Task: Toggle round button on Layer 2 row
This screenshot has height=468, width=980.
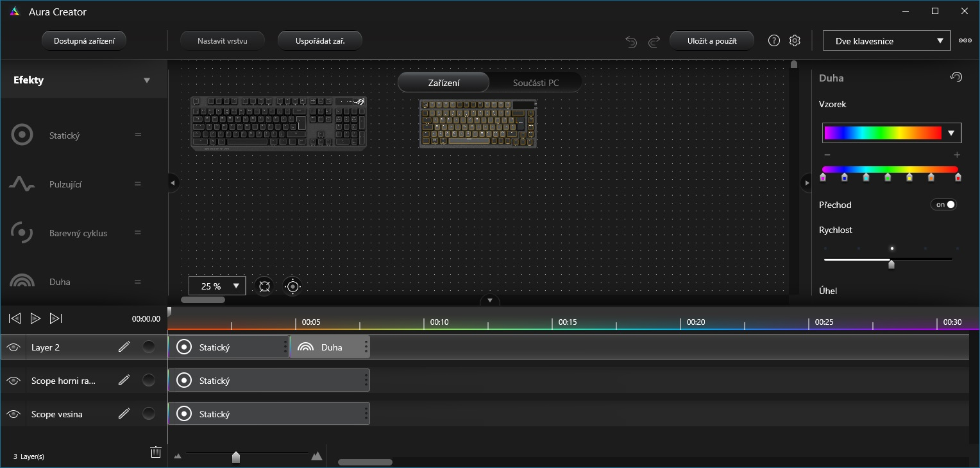Action: tap(149, 347)
